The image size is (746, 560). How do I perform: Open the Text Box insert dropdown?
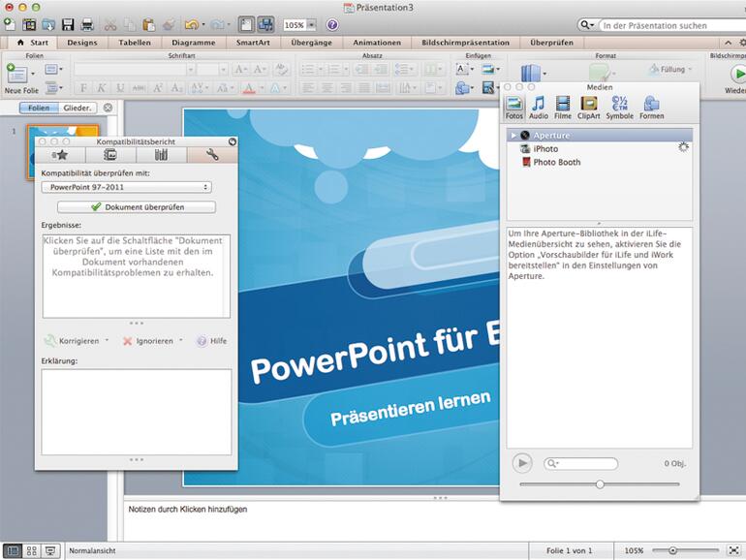pos(465,70)
